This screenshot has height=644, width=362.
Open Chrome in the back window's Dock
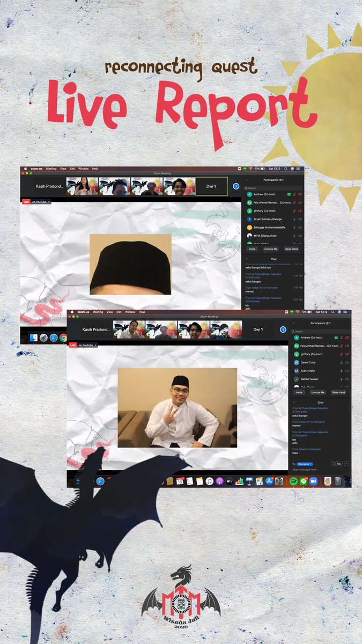coord(63,338)
